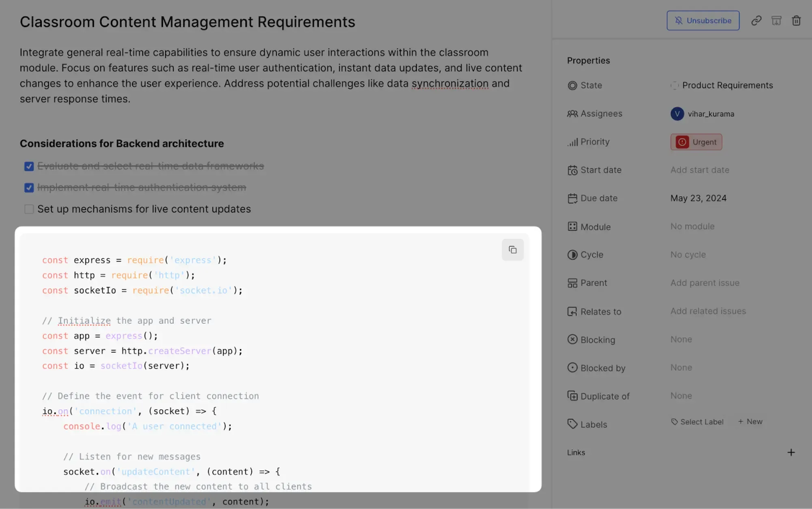
Task: Open the No module dropdown
Action: click(x=692, y=227)
